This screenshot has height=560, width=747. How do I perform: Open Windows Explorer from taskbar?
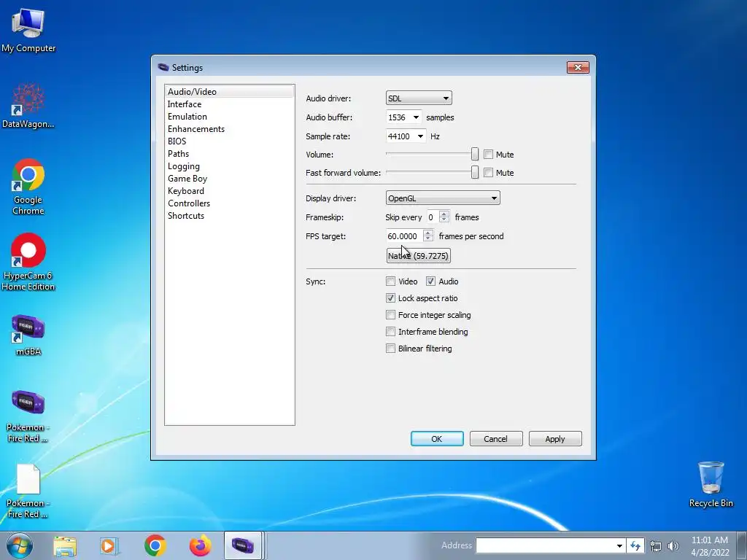pos(65,545)
